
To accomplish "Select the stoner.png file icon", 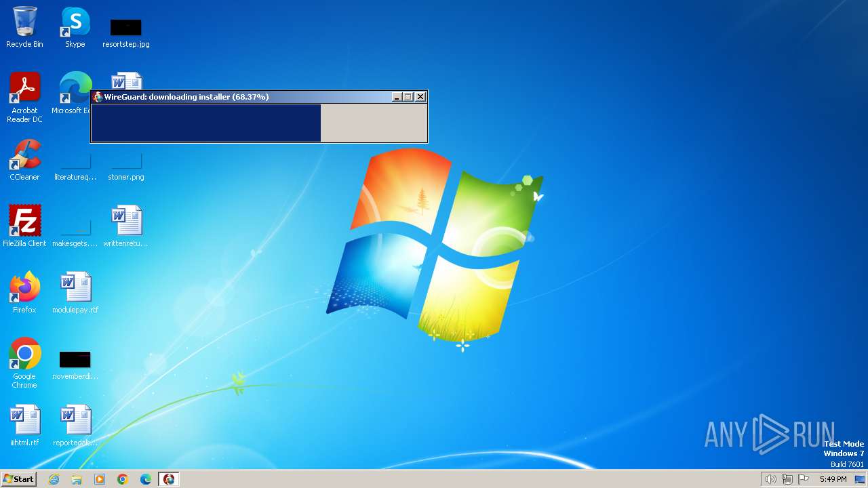I will [x=126, y=165].
